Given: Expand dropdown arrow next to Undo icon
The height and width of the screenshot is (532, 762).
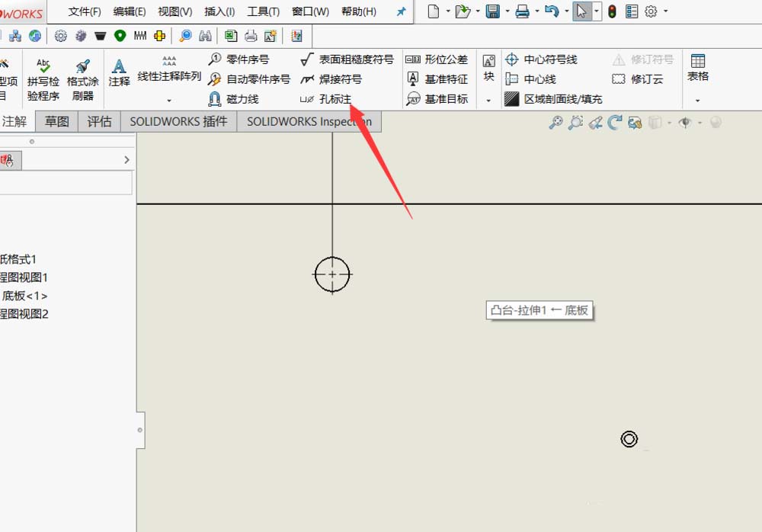Looking at the screenshot, I should (x=567, y=11).
